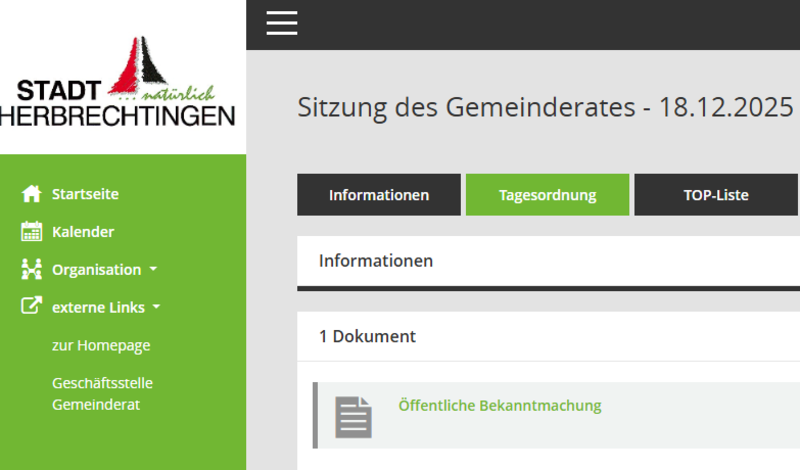This screenshot has width=800, height=470.
Task: Open Öffentliche Bekanntmachung document link
Action: [500, 405]
